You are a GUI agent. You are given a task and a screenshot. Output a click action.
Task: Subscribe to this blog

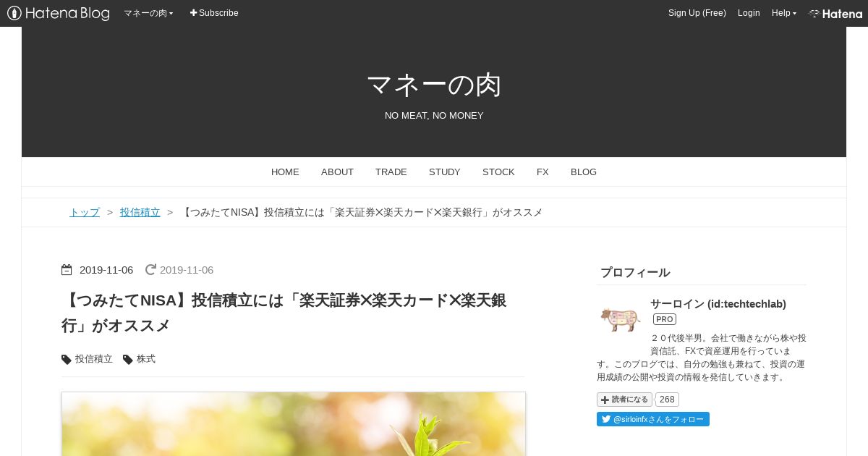tap(214, 13)
